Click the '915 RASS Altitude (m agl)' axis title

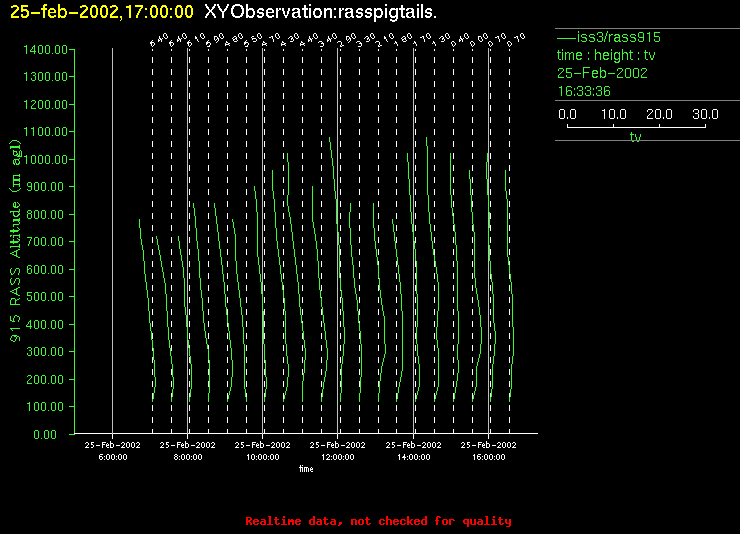(x=16, y=240)
